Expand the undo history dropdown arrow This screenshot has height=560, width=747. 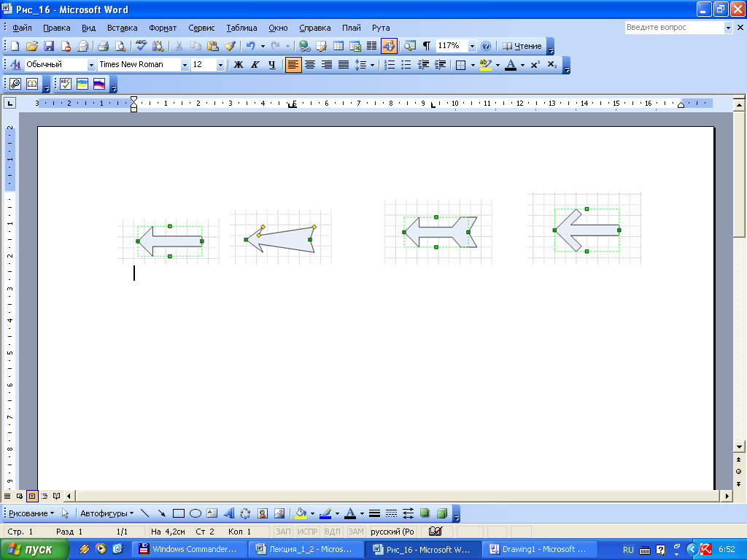tap(263, 46)
